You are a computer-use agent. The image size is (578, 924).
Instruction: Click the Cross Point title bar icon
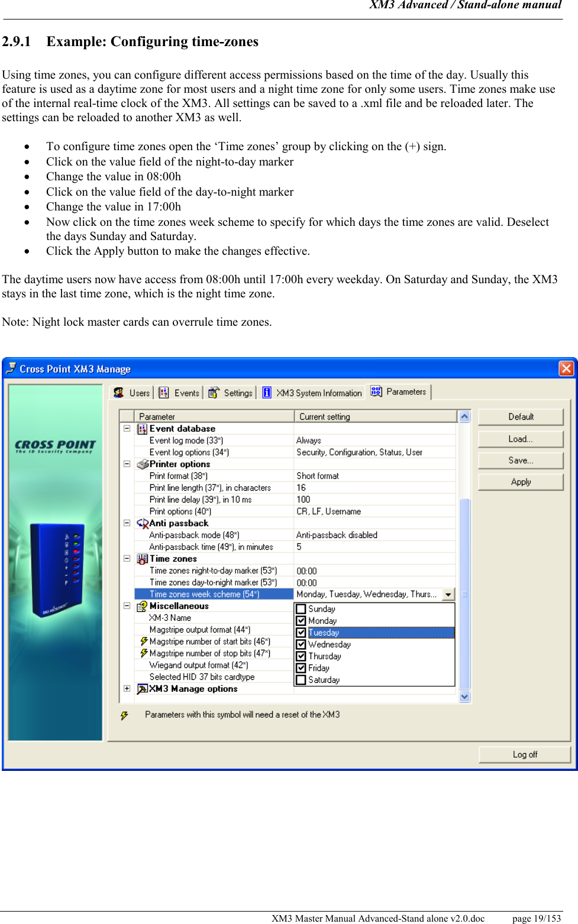tap(11, 368)
